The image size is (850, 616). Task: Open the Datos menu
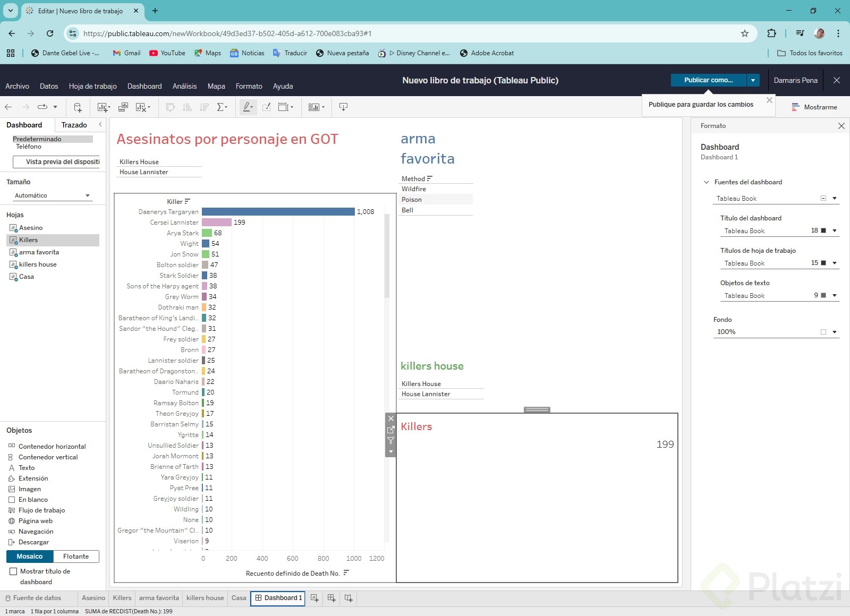tap(49, 86)
